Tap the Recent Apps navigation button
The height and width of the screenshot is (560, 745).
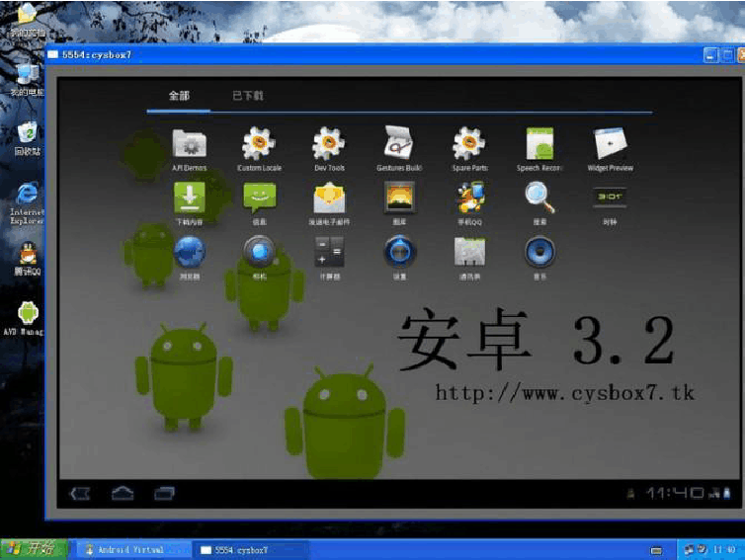(x=164, y=494)
